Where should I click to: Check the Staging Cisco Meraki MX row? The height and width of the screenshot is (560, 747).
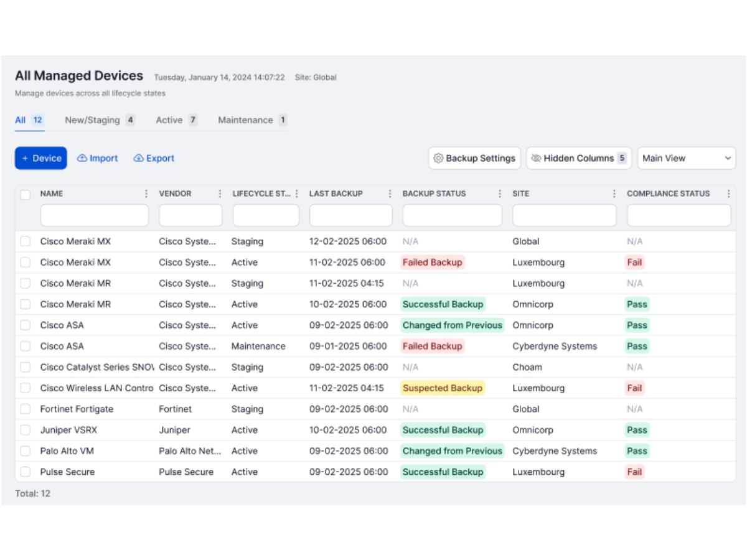26,241
